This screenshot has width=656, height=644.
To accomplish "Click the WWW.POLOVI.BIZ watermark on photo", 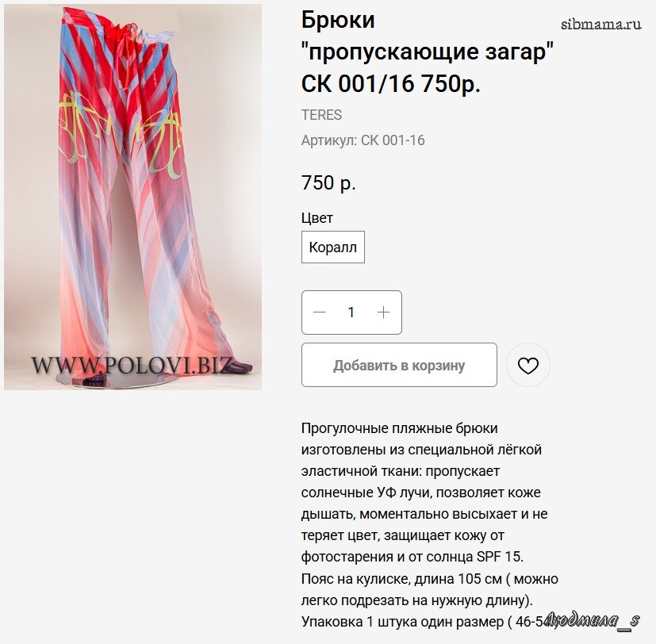I will (132, 365).
